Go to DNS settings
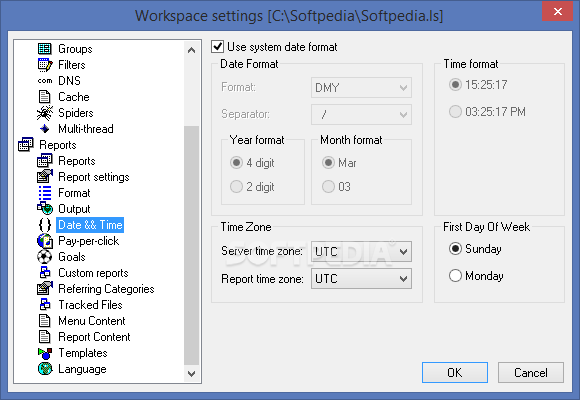This screenshot has width=580, height=400. coord(69,81)
